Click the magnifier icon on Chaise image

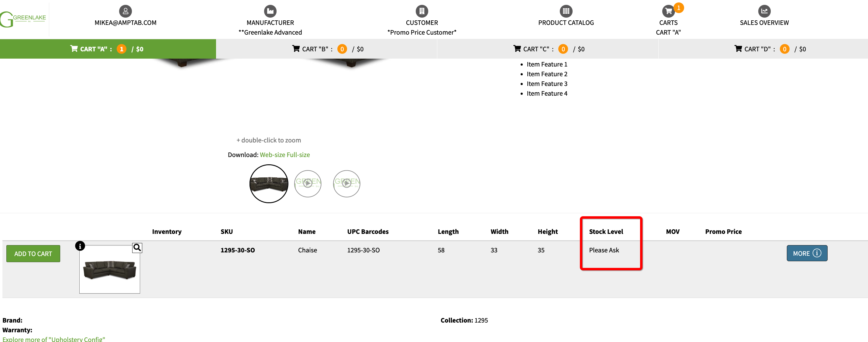pos(137,248)
